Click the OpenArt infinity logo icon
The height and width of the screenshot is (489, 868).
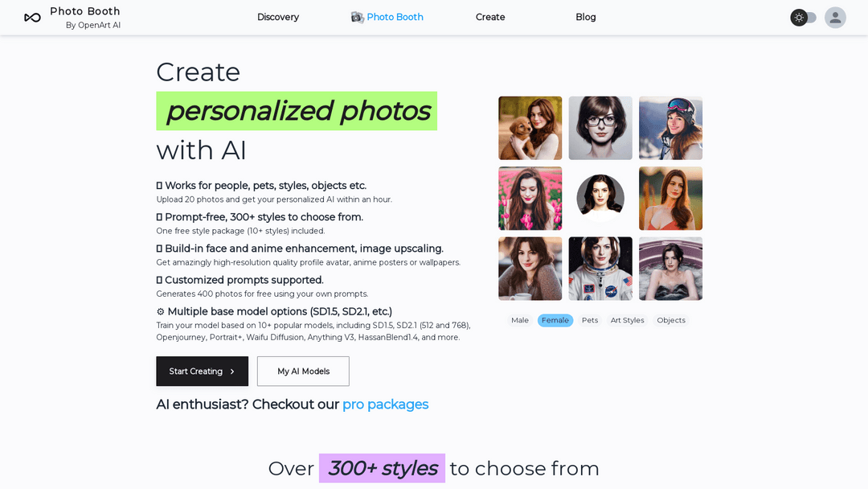coord(33,18)
